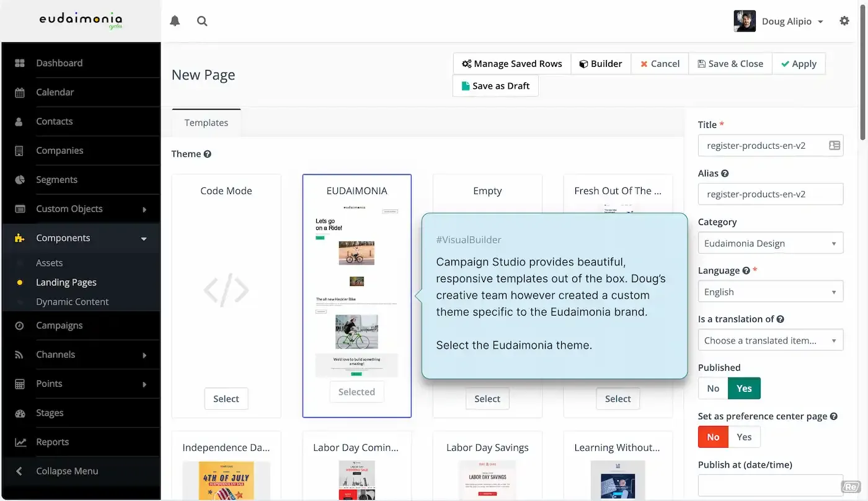
Task: Open Landing Pages in the sidebar
Action: pos(66,282)
